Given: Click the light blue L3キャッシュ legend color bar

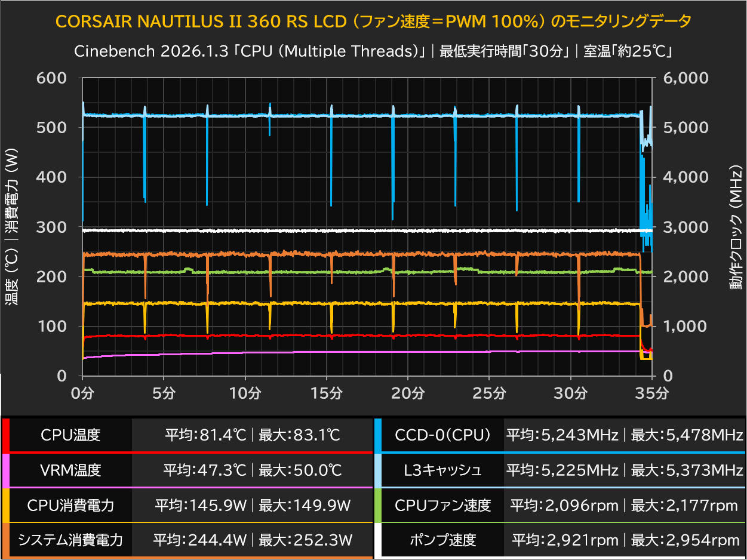Looking at the screenshot, I should [379, 470].
